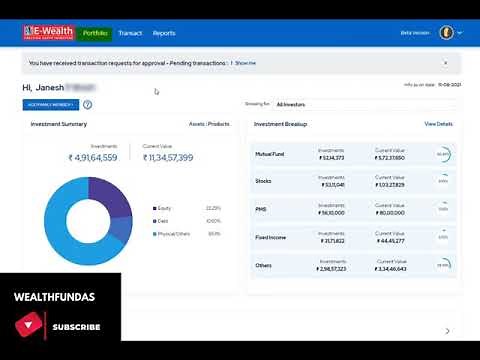Go to next section with right chevron
This screenshot has width=480, height=360.
pyautogui.click(x=447, y=331)
